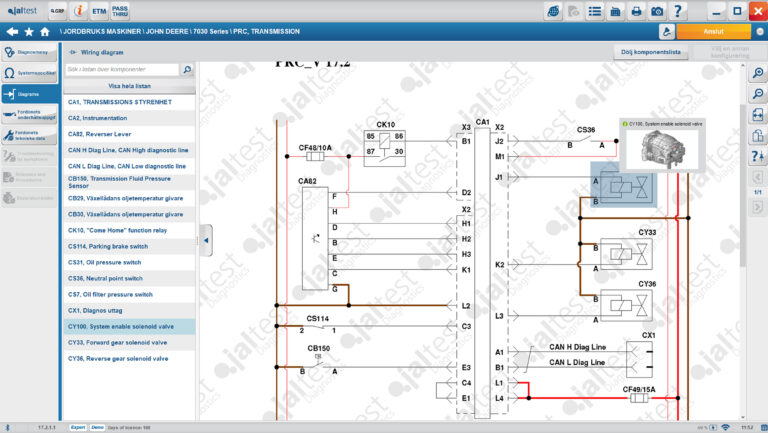The image size is (768, 433).
Task: Open vehicle maintenance data sidebar tab
Action: [29, 115]
